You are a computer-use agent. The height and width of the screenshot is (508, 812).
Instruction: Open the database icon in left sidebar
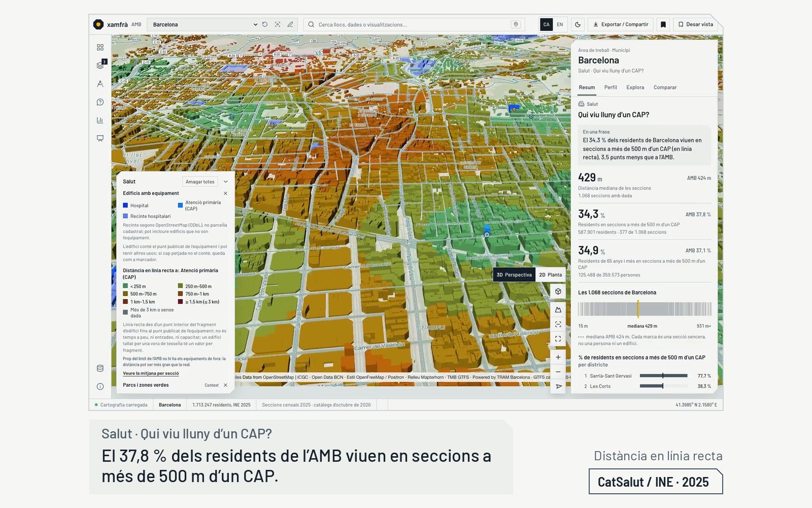point(100,368)
